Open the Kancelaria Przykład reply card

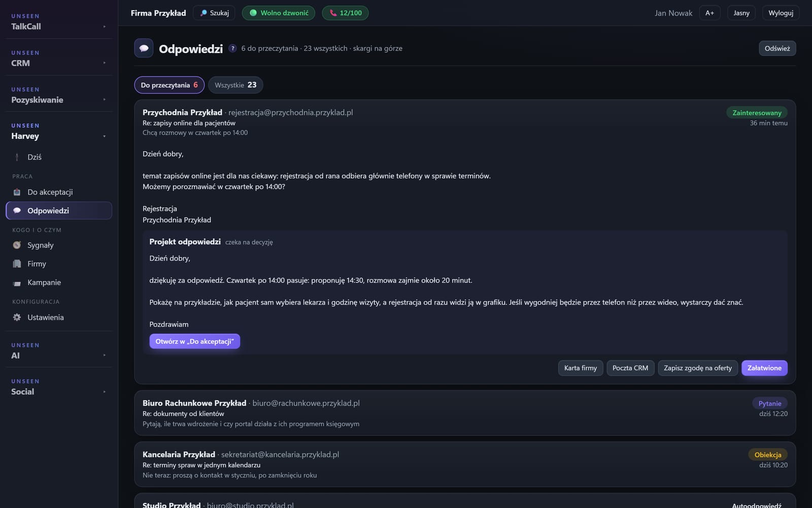click(465, 464)
